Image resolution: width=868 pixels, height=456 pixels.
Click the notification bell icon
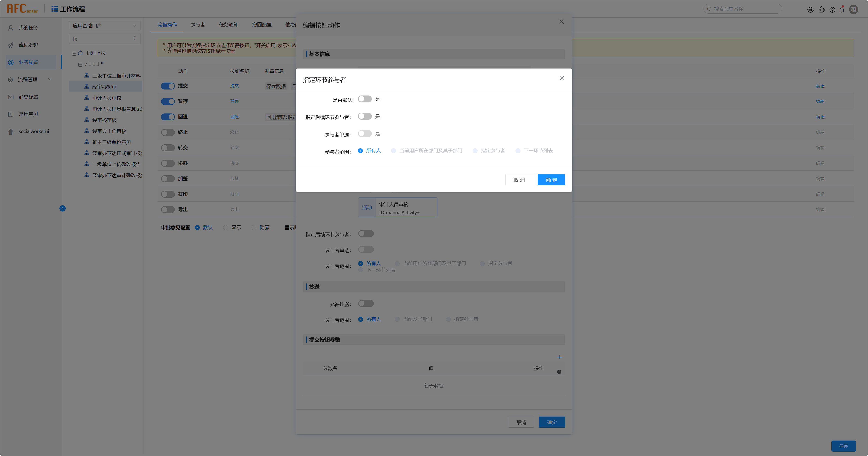842,9
